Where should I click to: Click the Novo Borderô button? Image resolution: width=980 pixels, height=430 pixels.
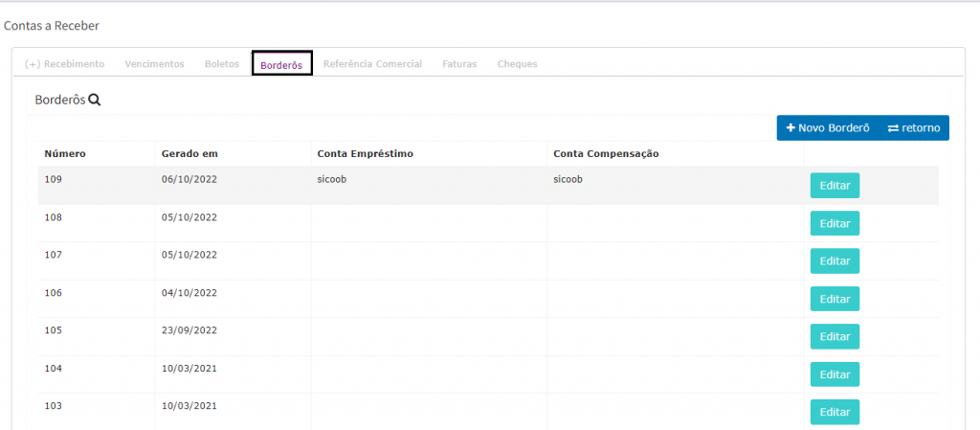tap(827, 128)
